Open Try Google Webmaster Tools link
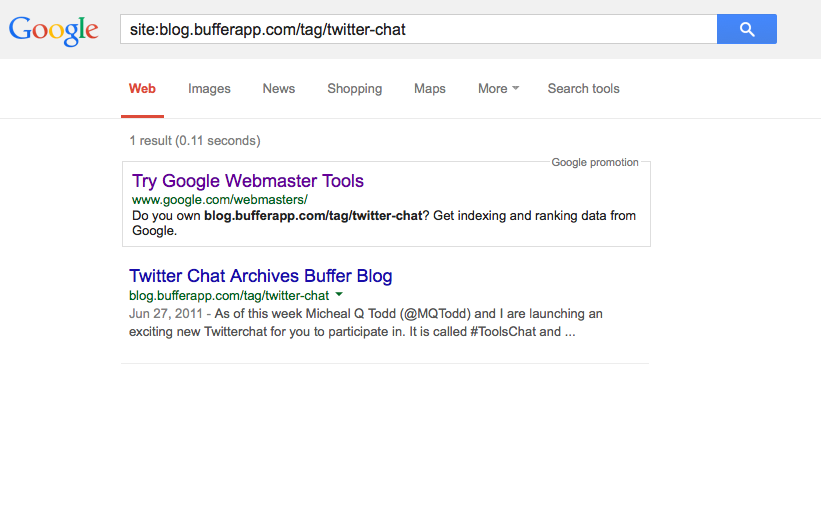 pos(248,181)
